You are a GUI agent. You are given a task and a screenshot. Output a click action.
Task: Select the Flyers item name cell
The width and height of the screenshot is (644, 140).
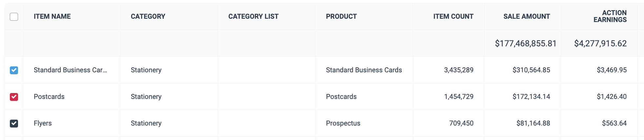(x=43, y=123)
